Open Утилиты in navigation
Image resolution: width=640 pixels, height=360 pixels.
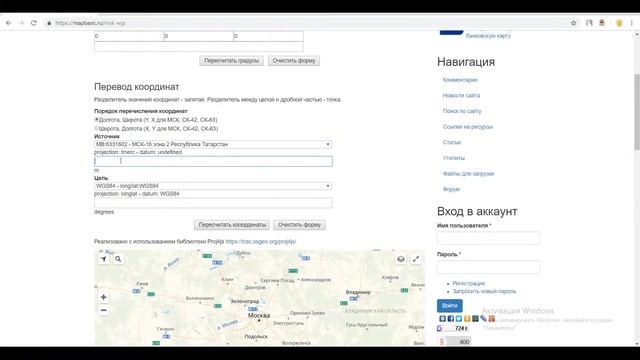pos(454,158)
